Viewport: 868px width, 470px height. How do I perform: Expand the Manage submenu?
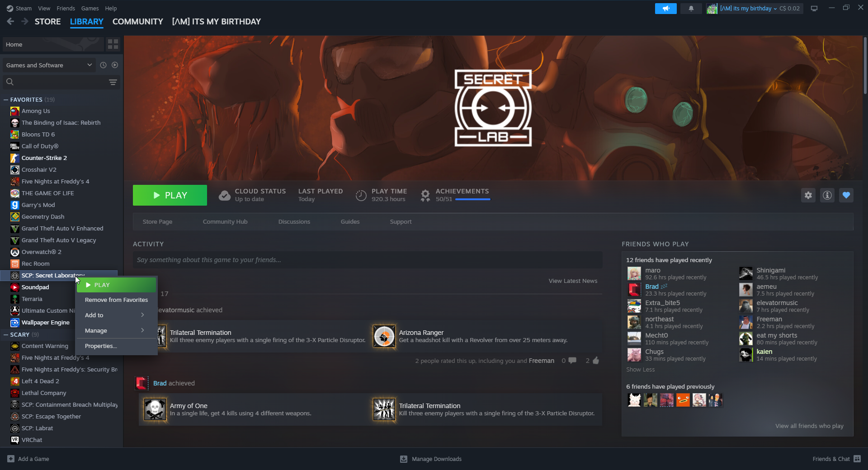tap(116, 330)
